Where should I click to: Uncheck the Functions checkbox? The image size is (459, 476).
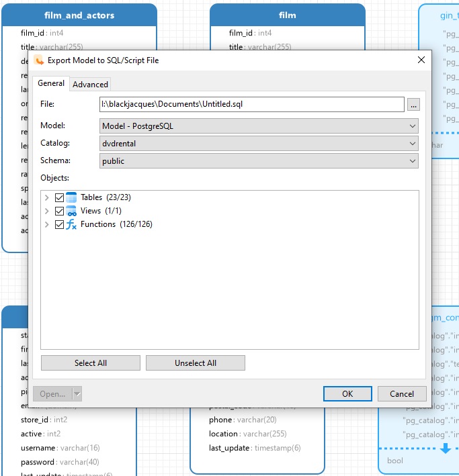point(59,225)
